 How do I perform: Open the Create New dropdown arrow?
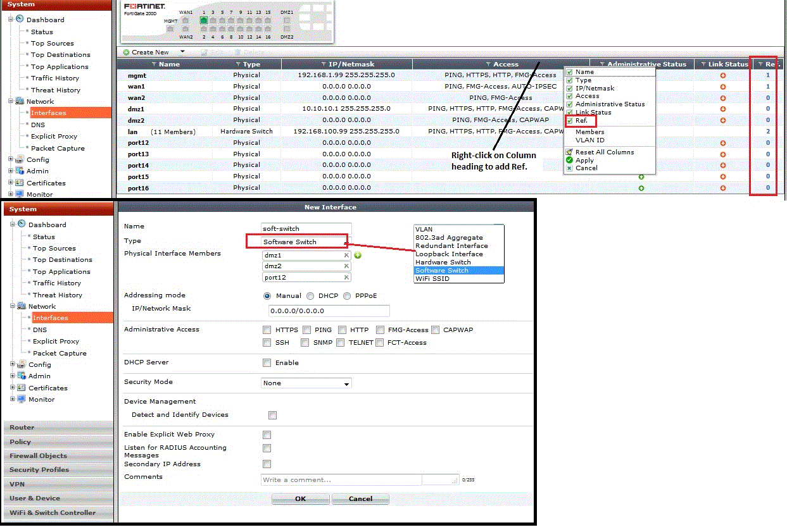[x=182, y=52]
